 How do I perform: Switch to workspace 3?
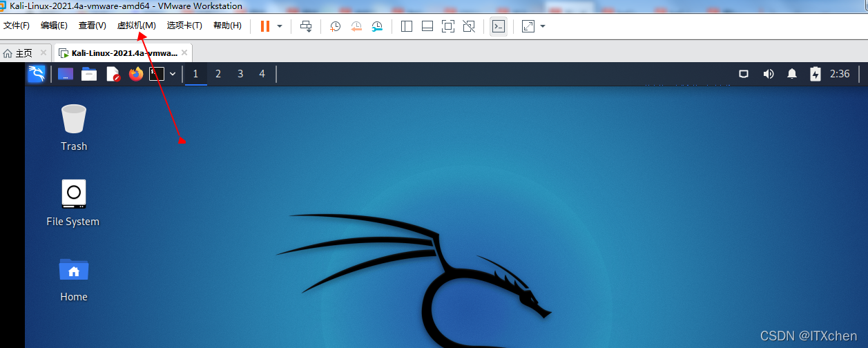click(x=240, y=74)
